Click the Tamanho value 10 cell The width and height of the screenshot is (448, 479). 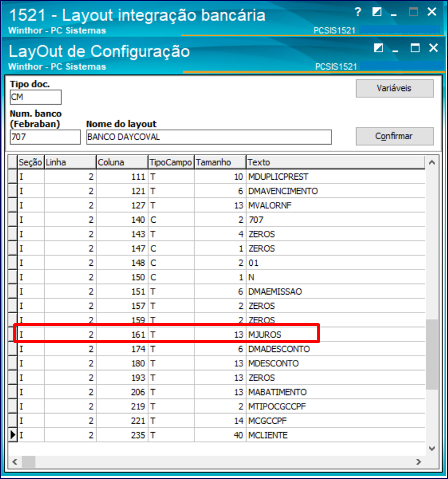pos(220,177)
